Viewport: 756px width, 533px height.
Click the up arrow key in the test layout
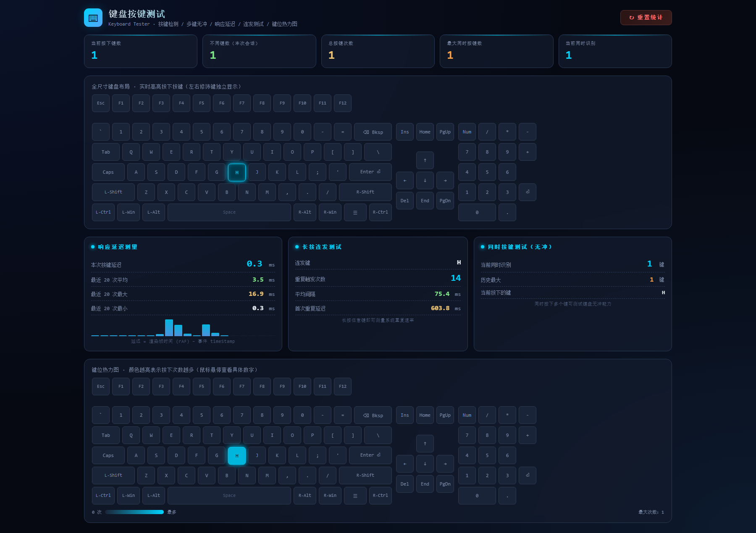point(425,160)
